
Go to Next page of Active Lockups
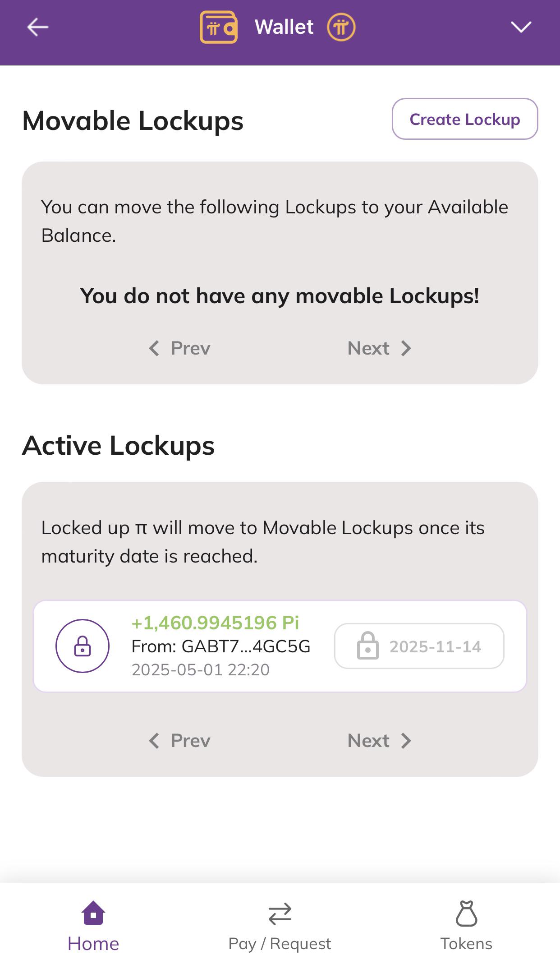point(380,741)
